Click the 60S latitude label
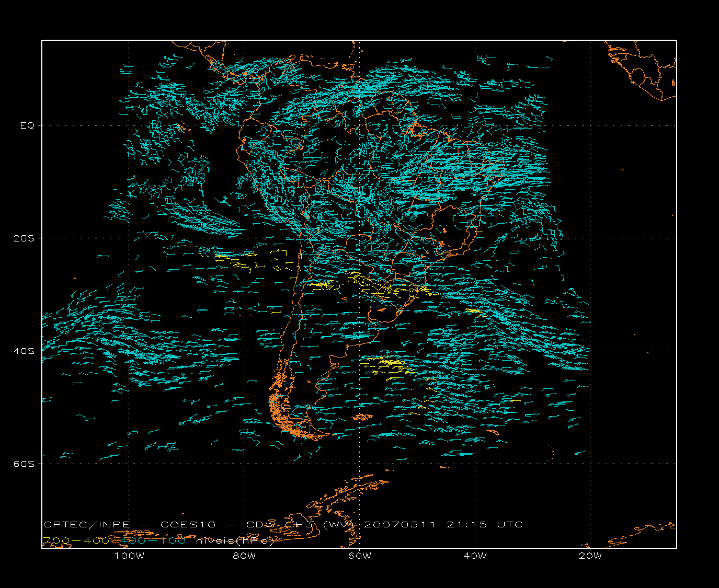The height and width of the screenshot is (588, 719). point(24,464)
